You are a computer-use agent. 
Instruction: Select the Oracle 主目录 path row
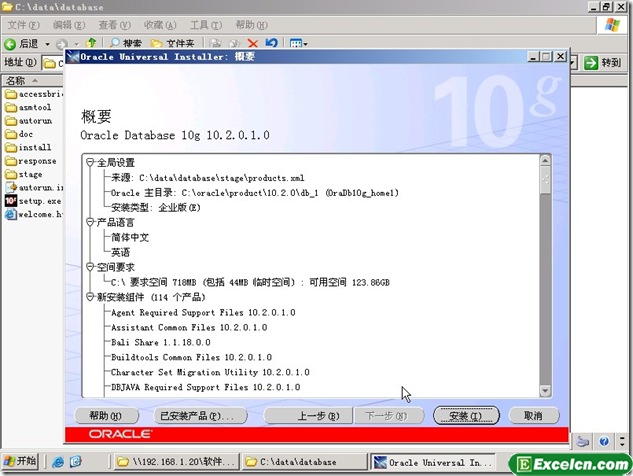(255, 193)
